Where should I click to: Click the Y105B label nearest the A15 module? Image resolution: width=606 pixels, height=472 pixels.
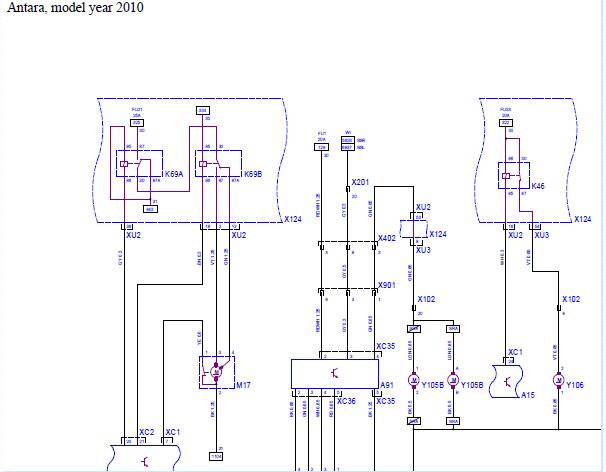click(x=472, y=385)
